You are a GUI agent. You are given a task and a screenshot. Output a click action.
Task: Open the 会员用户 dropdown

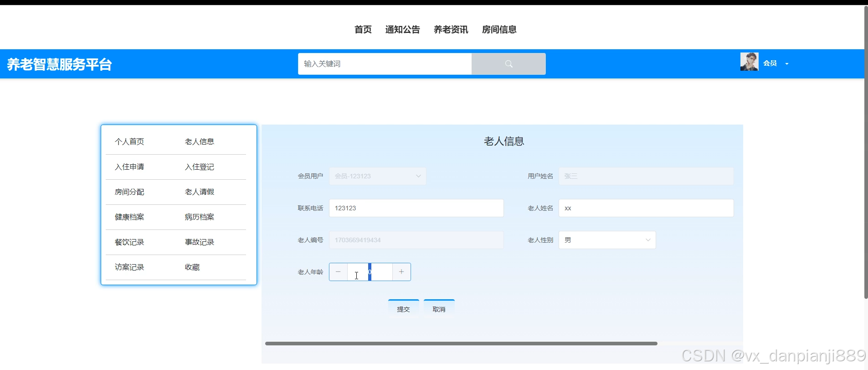[x=378, y=176]
